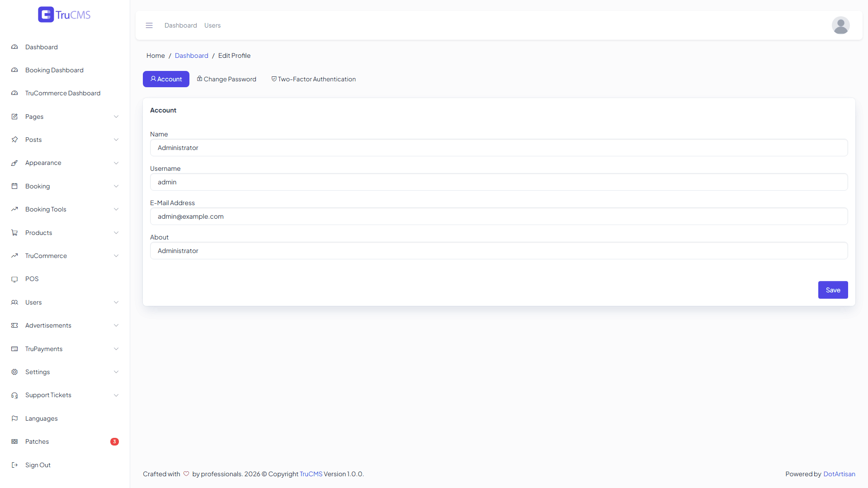Screen dimensions: 868x488
Task: Click the Languages flag icon
Action: (14, 418)
